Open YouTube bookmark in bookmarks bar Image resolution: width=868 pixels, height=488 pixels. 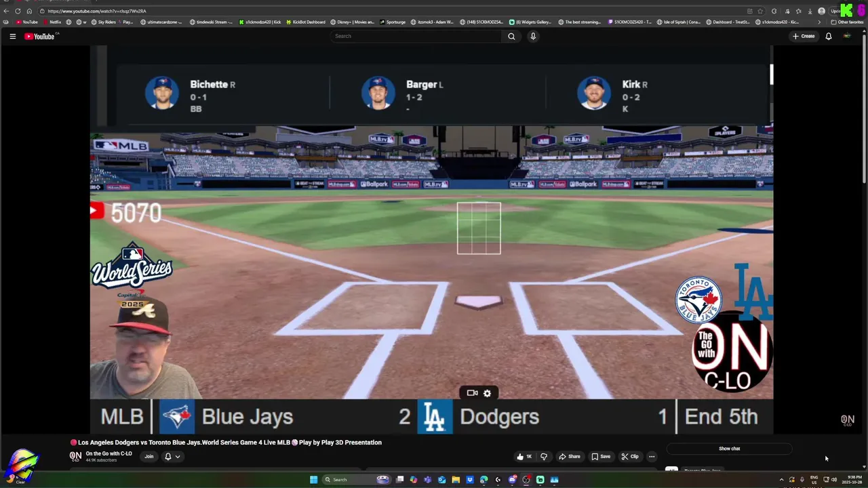(26, 22)
